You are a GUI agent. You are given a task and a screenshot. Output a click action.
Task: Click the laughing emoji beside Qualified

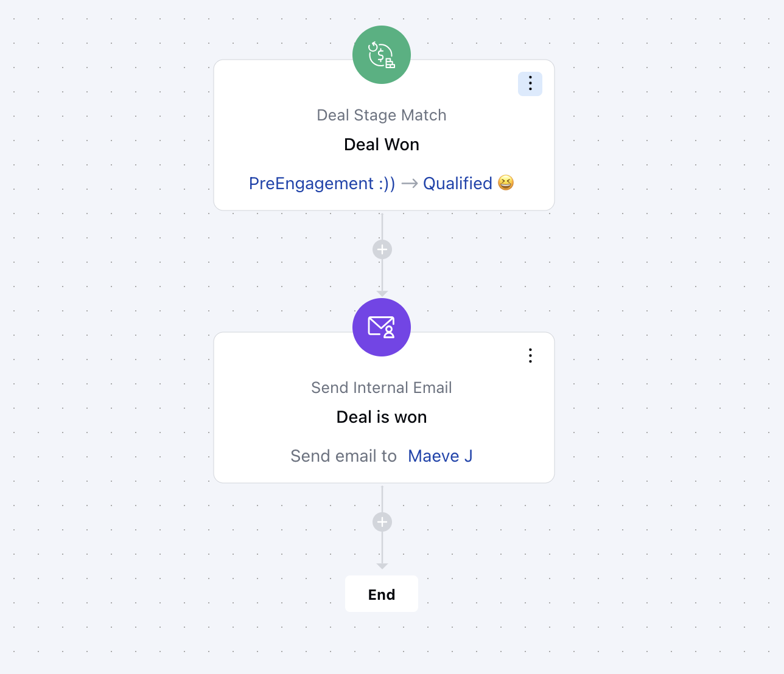(506, 182)
